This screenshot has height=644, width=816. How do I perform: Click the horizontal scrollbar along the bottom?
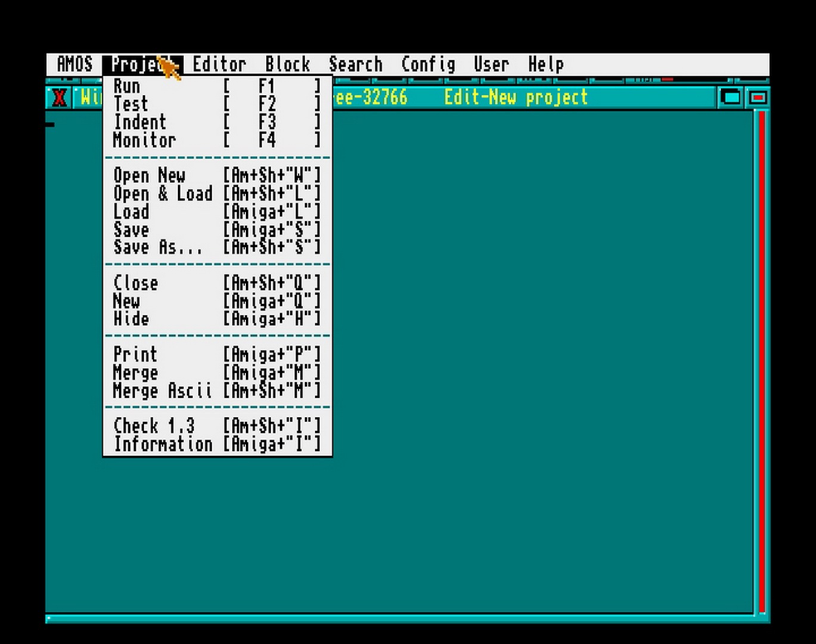point(399,618)
